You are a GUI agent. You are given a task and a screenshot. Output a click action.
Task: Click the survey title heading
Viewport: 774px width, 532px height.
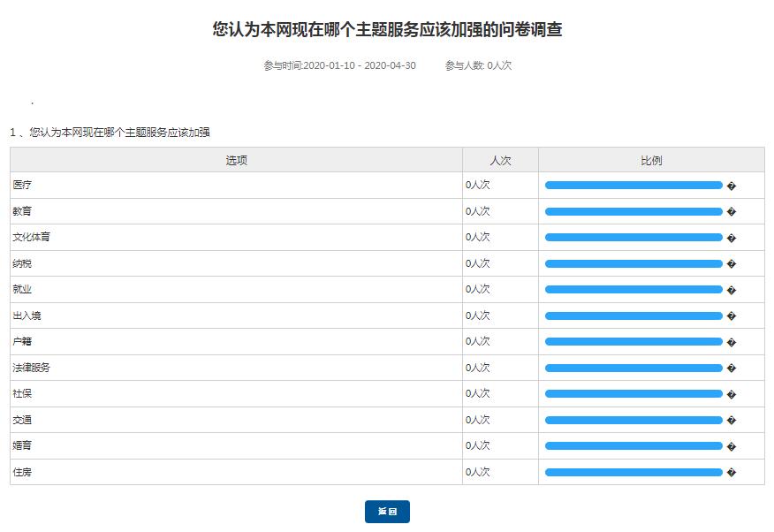(387, 30)
